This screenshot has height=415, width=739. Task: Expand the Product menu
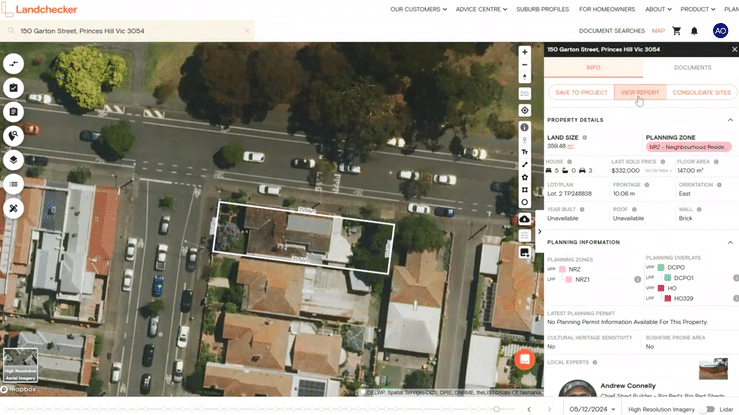click(698, 9)
